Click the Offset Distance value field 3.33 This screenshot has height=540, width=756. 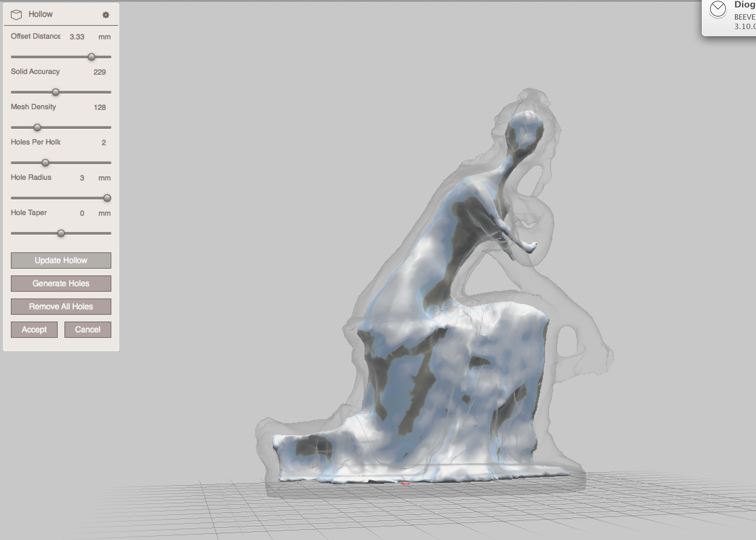click(x=77, y=37)
